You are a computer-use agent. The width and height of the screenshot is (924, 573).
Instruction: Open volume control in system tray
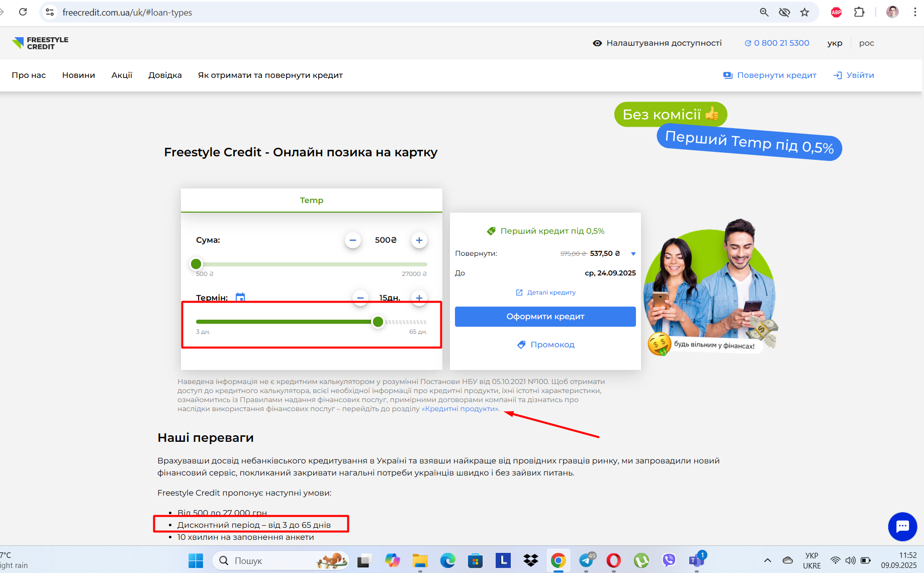tap(850, 560)
